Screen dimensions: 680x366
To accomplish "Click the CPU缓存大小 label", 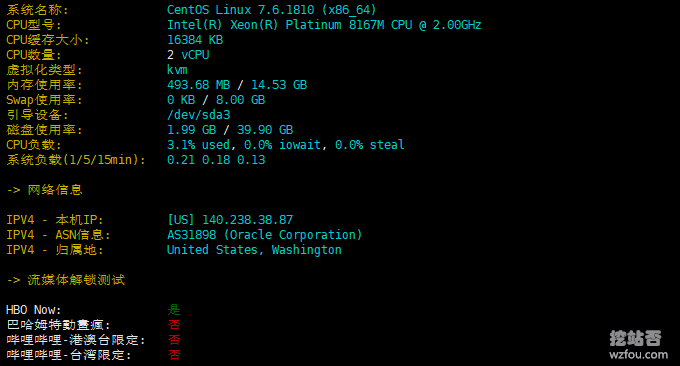I will [48, 40].
